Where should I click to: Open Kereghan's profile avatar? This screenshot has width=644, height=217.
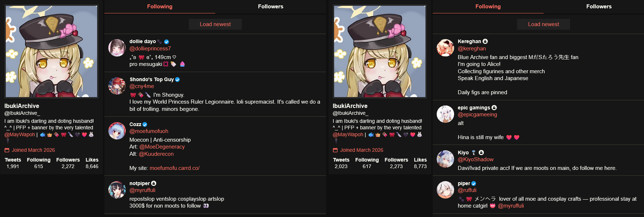(445, 48)
